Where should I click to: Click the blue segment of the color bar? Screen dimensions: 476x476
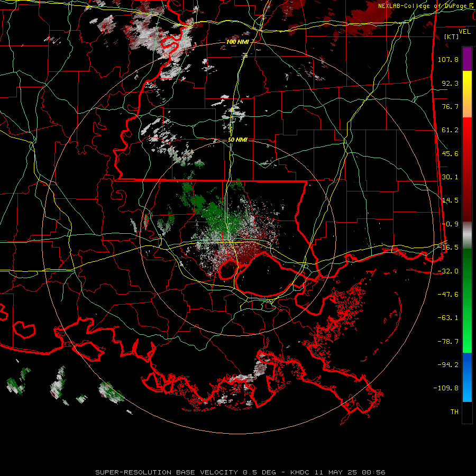click(467, 377)
